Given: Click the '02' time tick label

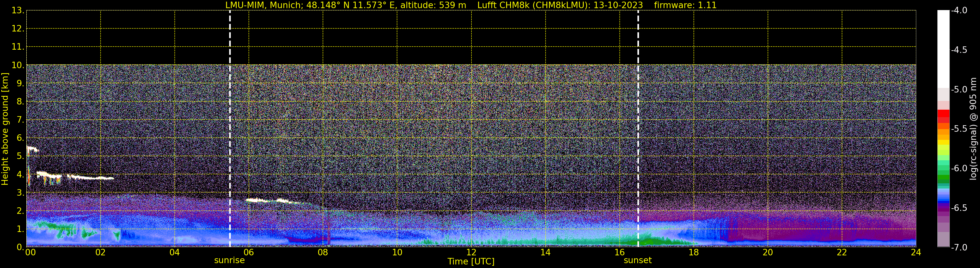Looking at the screenshot, I should tap(100, 252).
